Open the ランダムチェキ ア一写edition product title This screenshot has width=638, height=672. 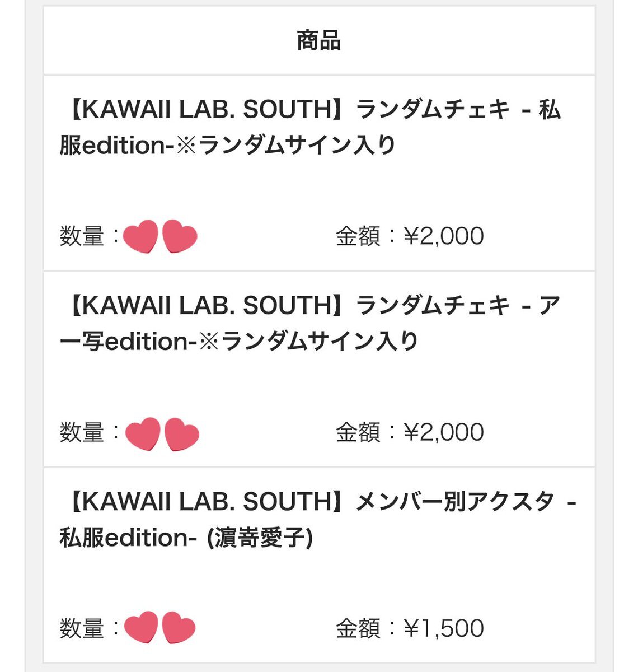(311, 323)
